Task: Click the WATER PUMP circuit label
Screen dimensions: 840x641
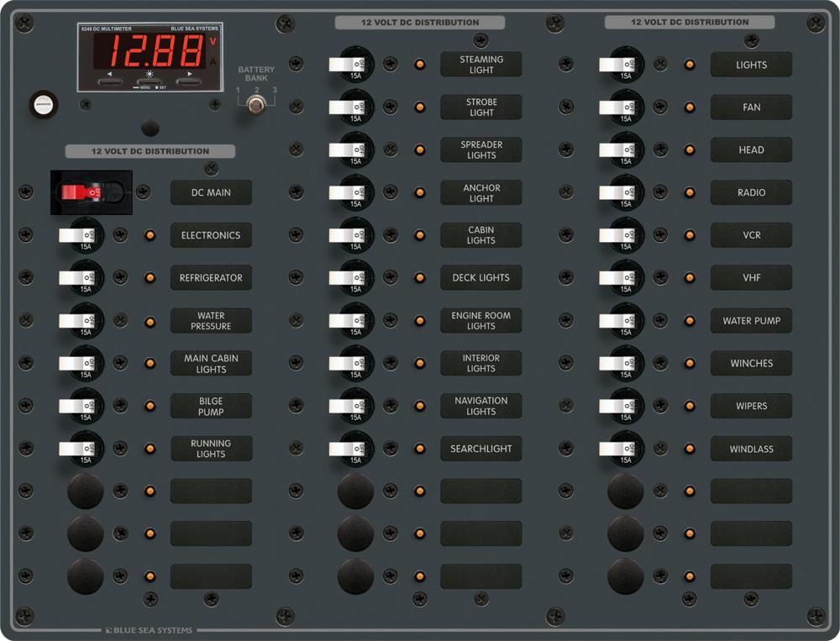Action: (x=751, y=320)
